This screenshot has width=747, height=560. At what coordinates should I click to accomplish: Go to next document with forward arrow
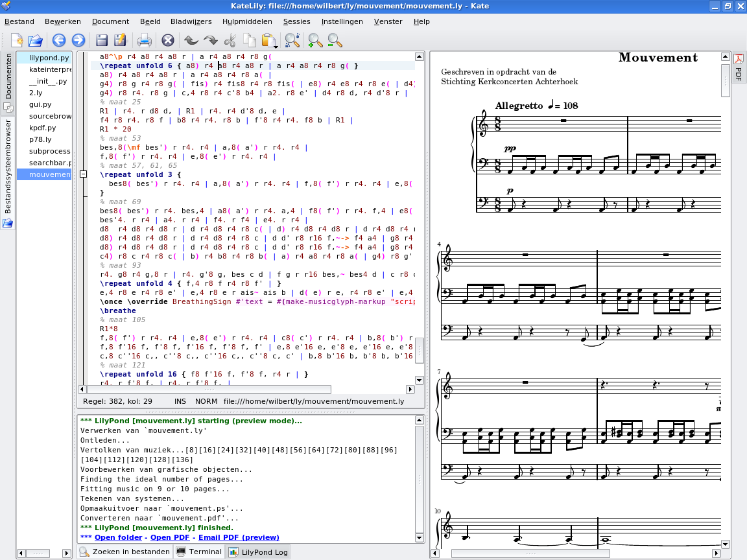(78, 40)
